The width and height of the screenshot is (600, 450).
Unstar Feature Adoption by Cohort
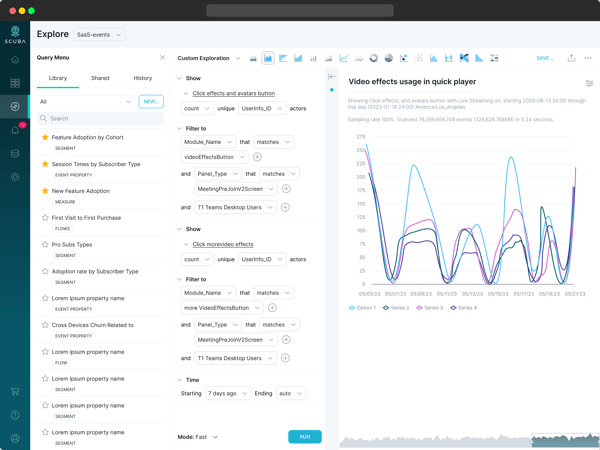[45, 137]
